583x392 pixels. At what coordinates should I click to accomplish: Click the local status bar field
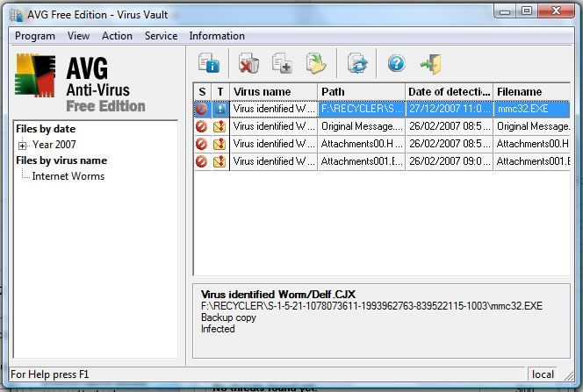point(543,374)
